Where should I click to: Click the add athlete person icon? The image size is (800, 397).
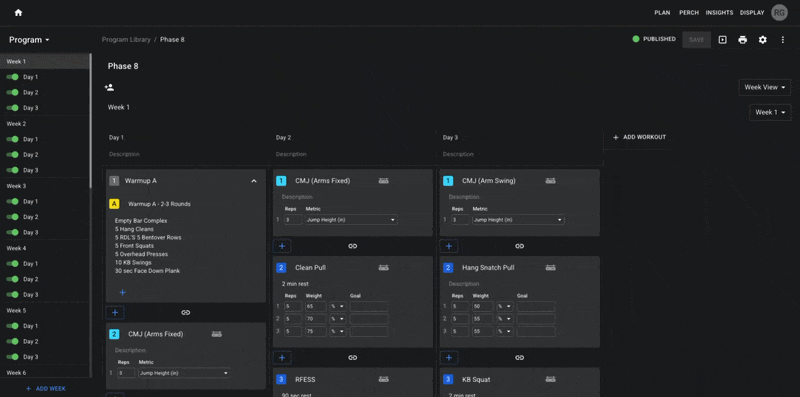tap(109, 88)
